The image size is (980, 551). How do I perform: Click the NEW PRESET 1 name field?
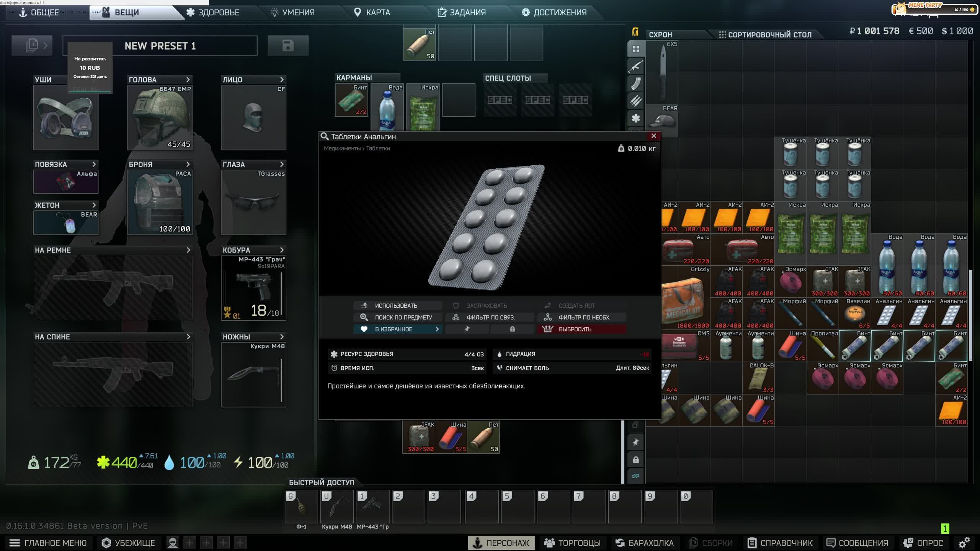160,46
